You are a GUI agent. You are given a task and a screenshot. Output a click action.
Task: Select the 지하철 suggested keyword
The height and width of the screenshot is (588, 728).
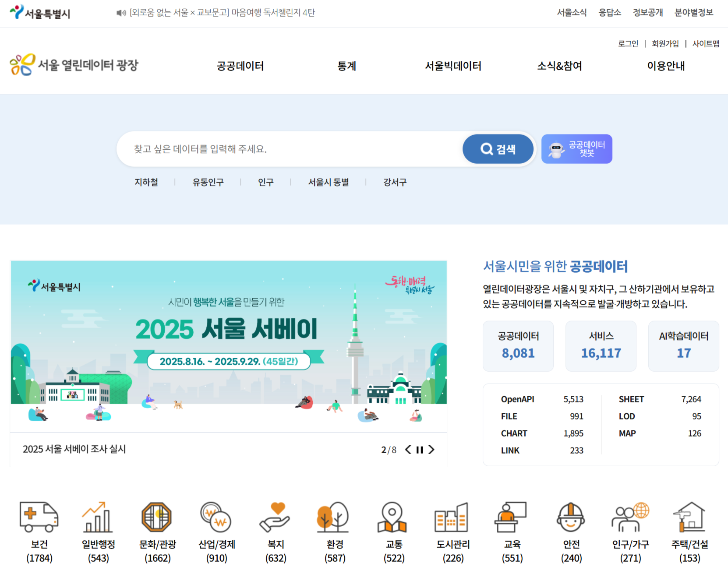click(146, 182)
